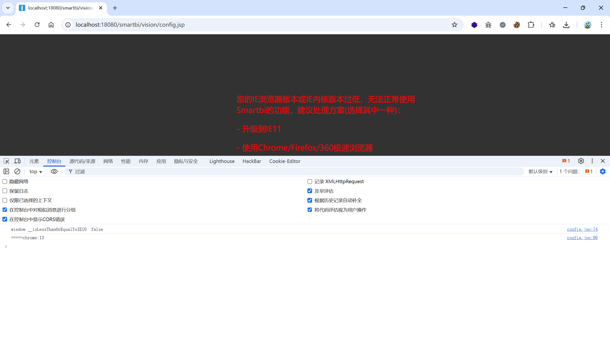
Task: Enable the 保留日志 checkbox
Action: tap(5, 191)
